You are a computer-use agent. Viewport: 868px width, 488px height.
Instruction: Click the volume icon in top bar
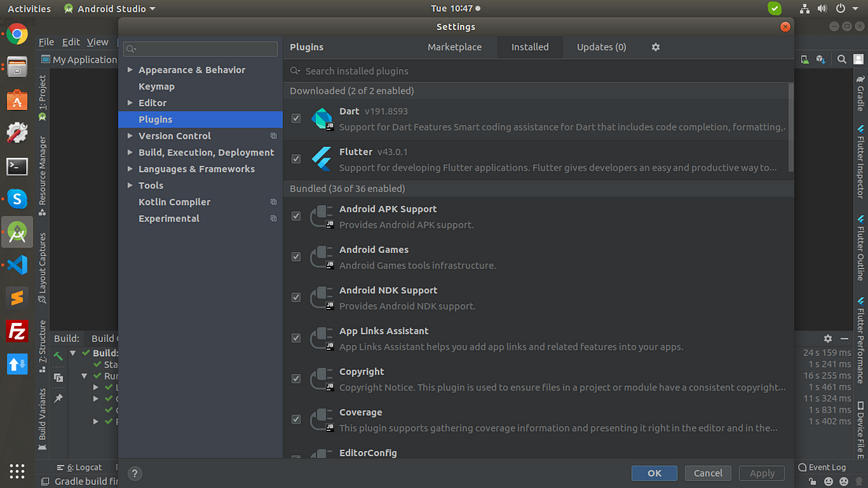pos(822,9)
